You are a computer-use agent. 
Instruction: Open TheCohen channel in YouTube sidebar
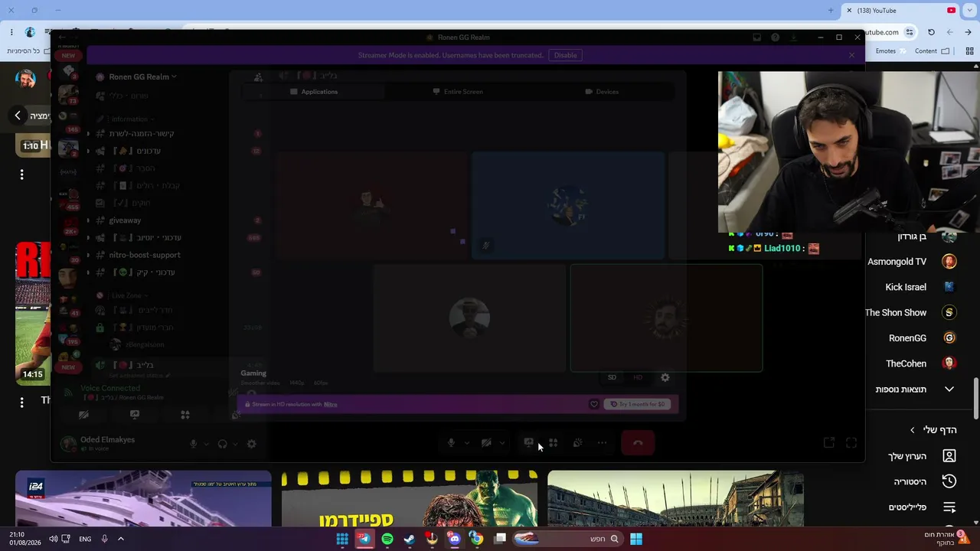point(921,364)
